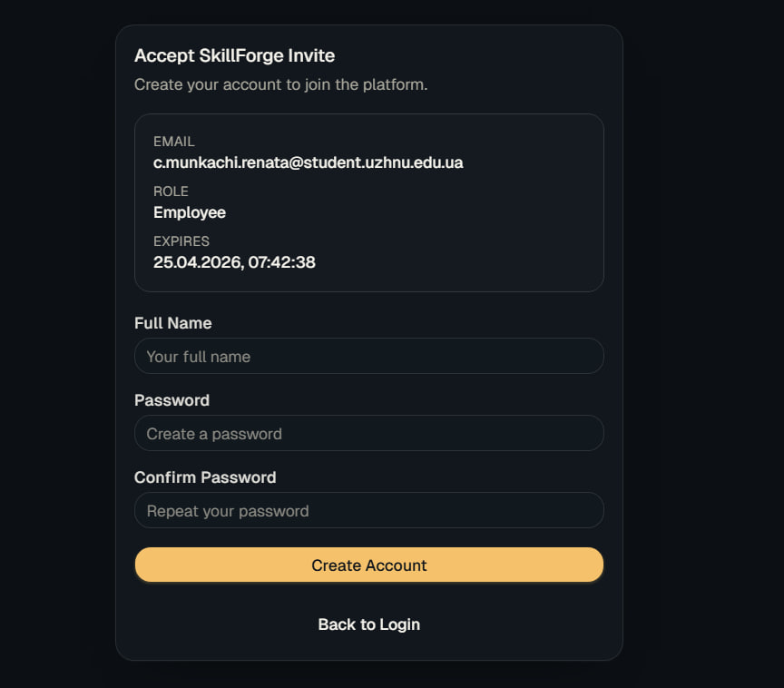The width and height of the screenshot is (784, 688).
Task: Click the Password field label
Action: point(171,400)
